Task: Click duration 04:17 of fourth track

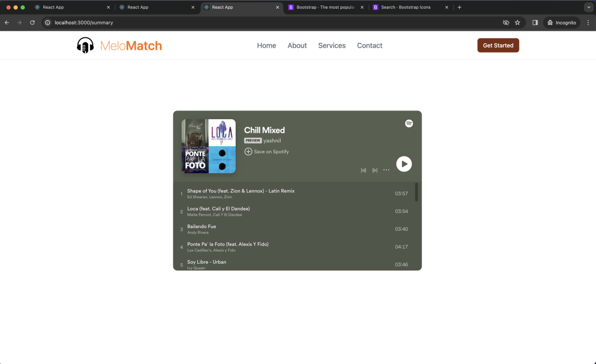Action: [x=401, y=247]
